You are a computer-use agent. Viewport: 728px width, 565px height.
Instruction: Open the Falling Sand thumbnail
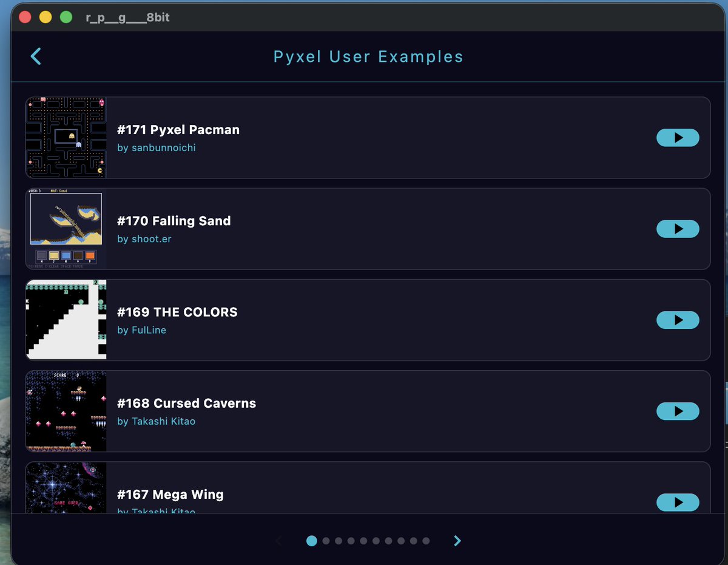tap(66, 229)
